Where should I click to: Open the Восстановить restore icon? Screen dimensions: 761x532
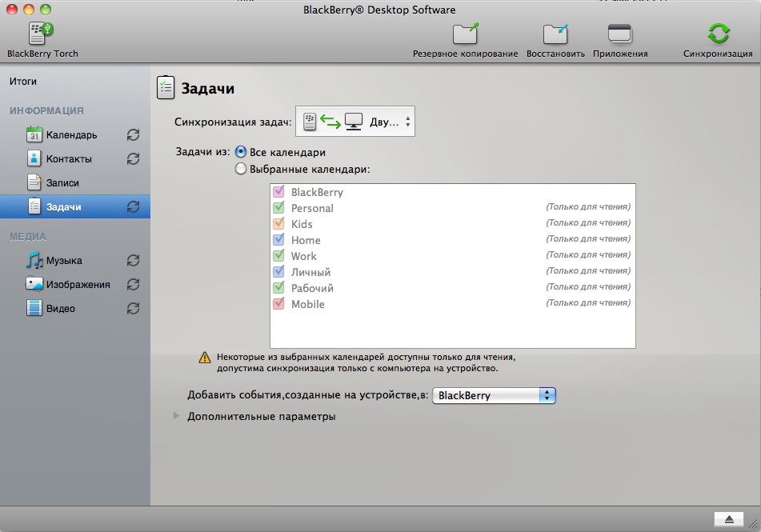(555, 34)
